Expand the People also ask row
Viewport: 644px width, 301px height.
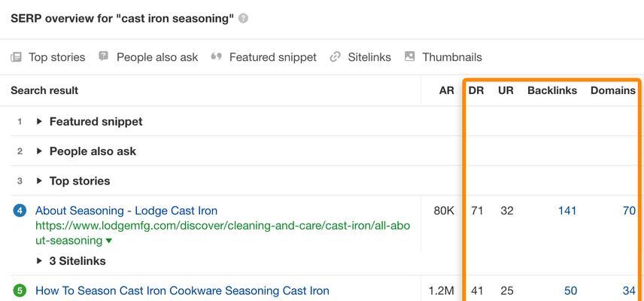(39, 151)
